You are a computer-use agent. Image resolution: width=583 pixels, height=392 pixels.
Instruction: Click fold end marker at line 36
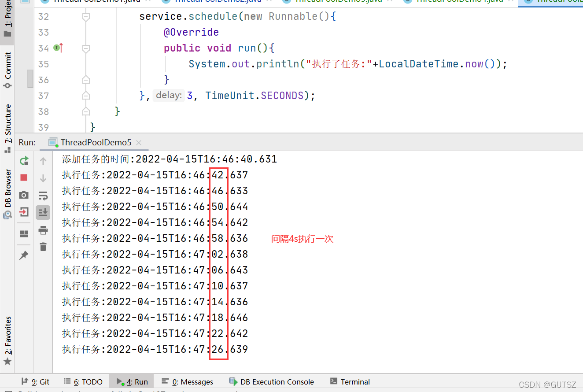coord(86,80)
